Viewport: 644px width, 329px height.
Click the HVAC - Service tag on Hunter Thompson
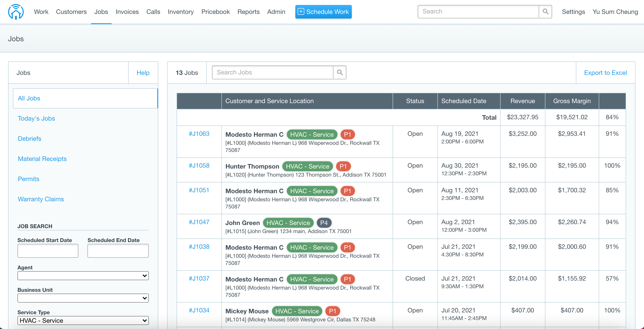[307, 166]
